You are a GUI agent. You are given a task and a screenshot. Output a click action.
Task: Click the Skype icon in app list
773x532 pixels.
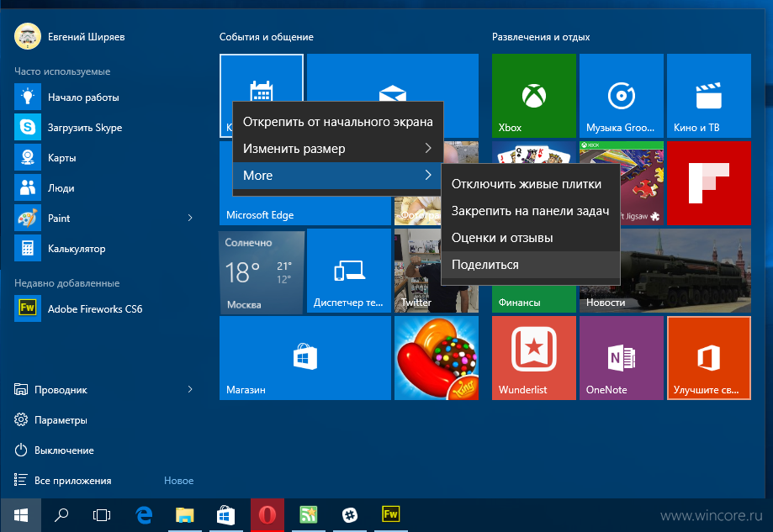coord(28,127)
